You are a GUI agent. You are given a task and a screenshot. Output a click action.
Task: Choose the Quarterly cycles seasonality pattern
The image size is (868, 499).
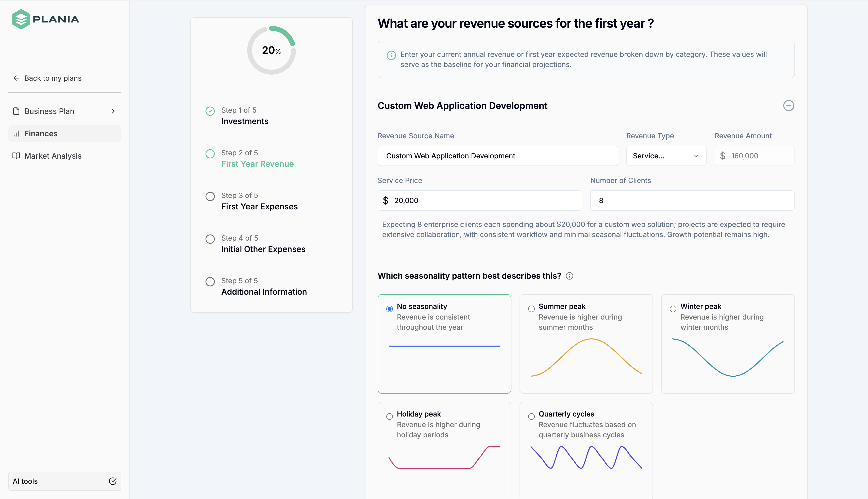coord(531,417)
